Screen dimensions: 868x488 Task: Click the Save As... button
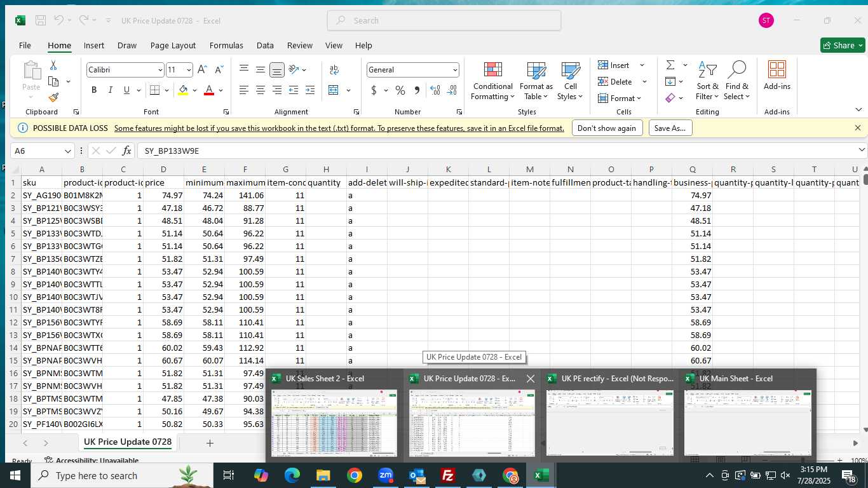tap(670, 128)
